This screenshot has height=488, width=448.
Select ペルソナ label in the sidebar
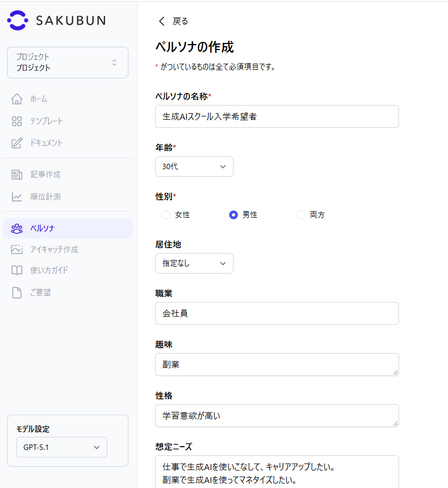tap(42, 228)
